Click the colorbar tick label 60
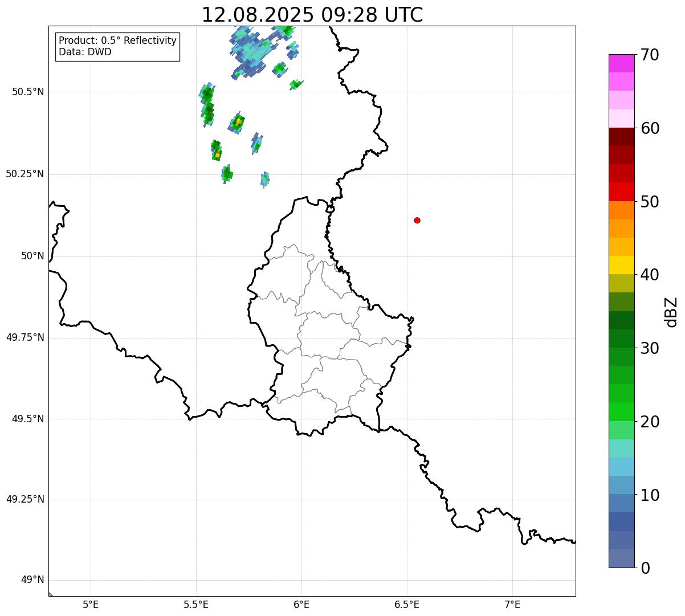The width and height of the screenshot is (685, 616). [x=650, y=129]
